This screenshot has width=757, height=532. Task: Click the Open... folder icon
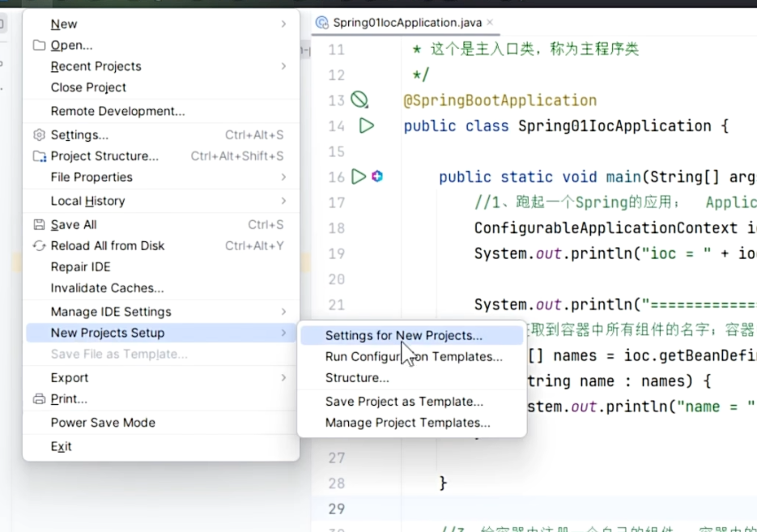click(x=39, y=45)
